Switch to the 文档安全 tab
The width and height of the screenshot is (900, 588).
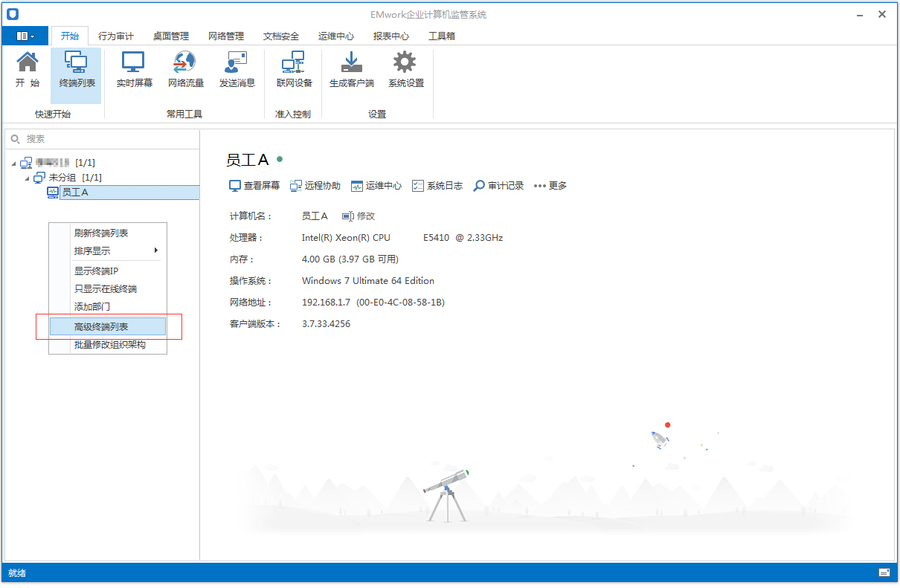281,36
